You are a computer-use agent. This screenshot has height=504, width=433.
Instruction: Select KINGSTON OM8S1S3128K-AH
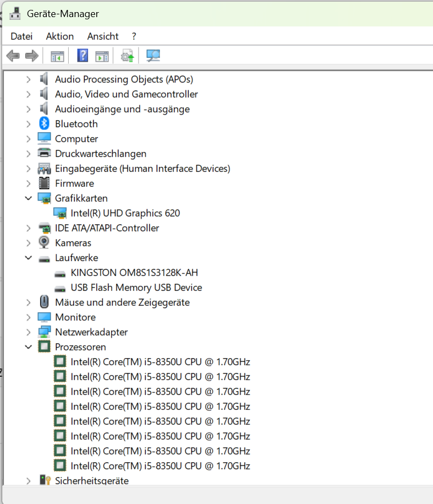click(134, 273)
